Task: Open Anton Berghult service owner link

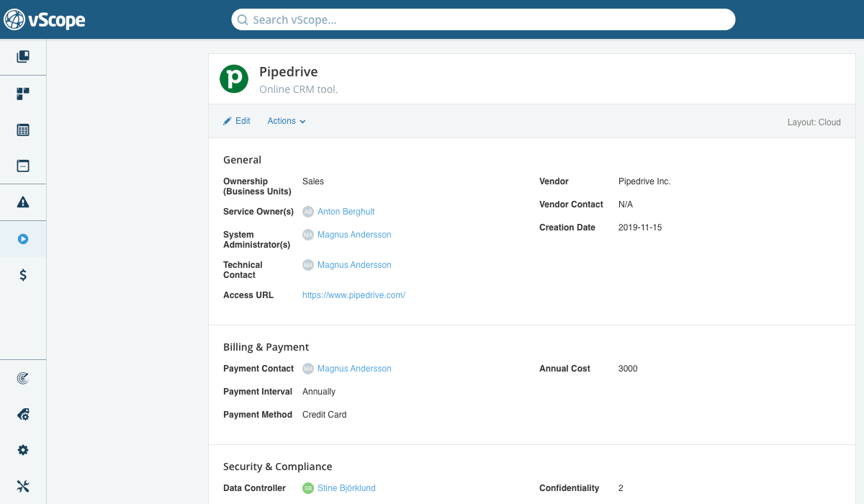Action: [x=346, y=212]
